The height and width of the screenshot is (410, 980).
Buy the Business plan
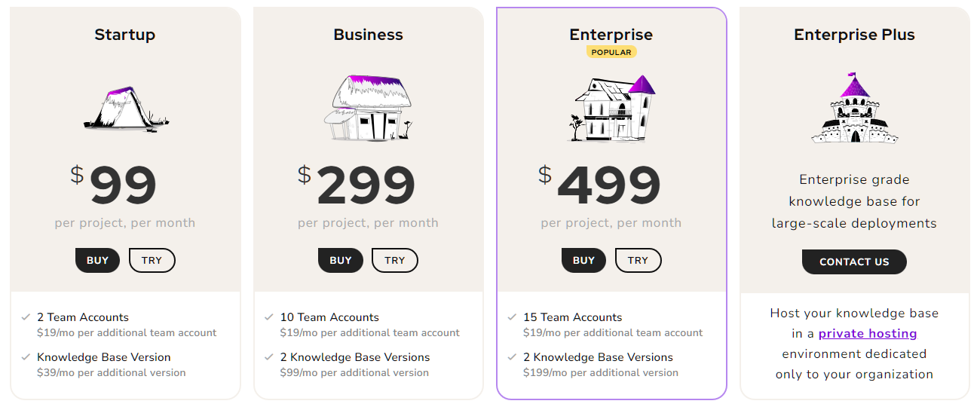pos(341,261)
